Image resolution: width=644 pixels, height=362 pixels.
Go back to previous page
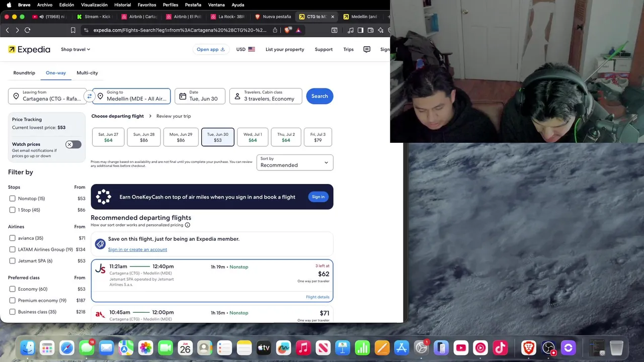[x=7, y=30]
